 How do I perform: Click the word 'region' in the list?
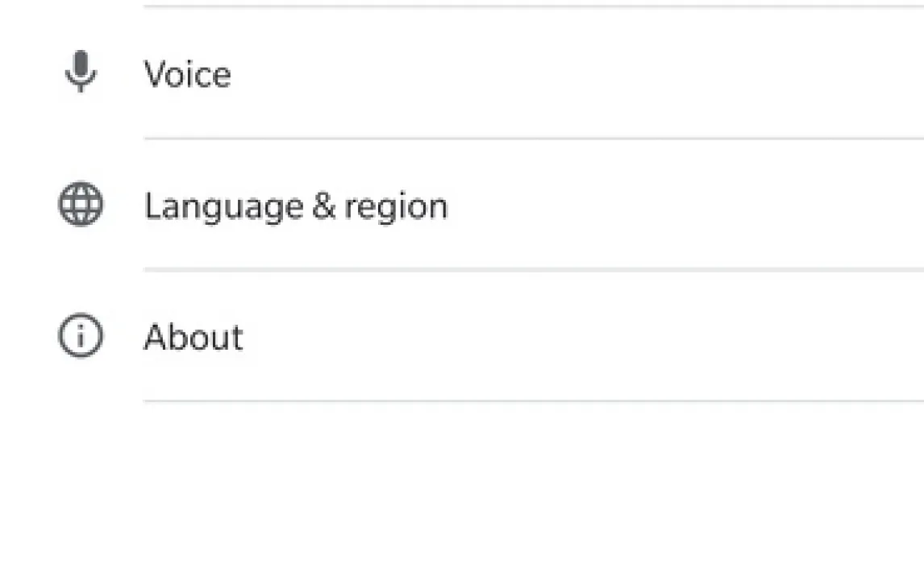coord(396,208)
